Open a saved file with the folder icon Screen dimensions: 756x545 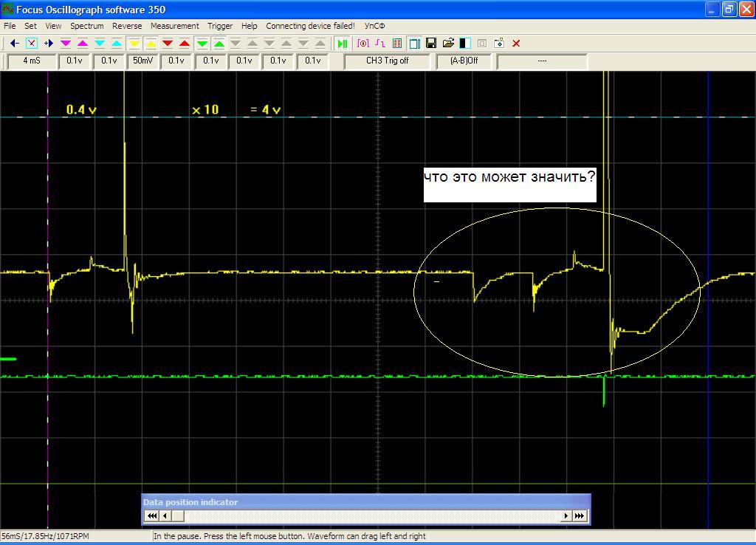tap(448, 44)
